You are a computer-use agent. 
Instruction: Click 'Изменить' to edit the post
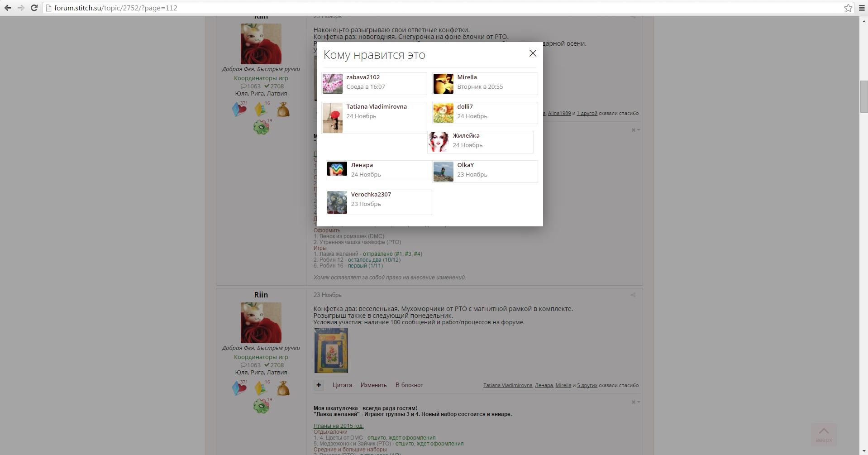point(373,385)
